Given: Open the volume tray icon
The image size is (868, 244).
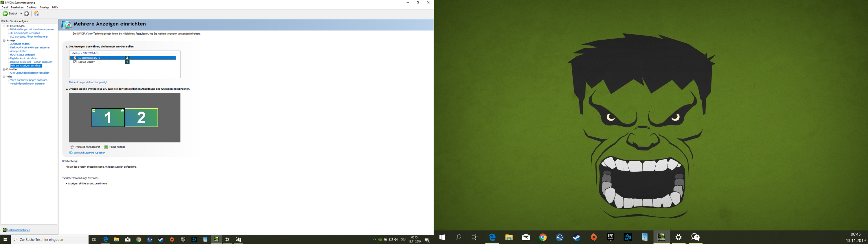Looking at the screenshot, I should click(396, 240).
